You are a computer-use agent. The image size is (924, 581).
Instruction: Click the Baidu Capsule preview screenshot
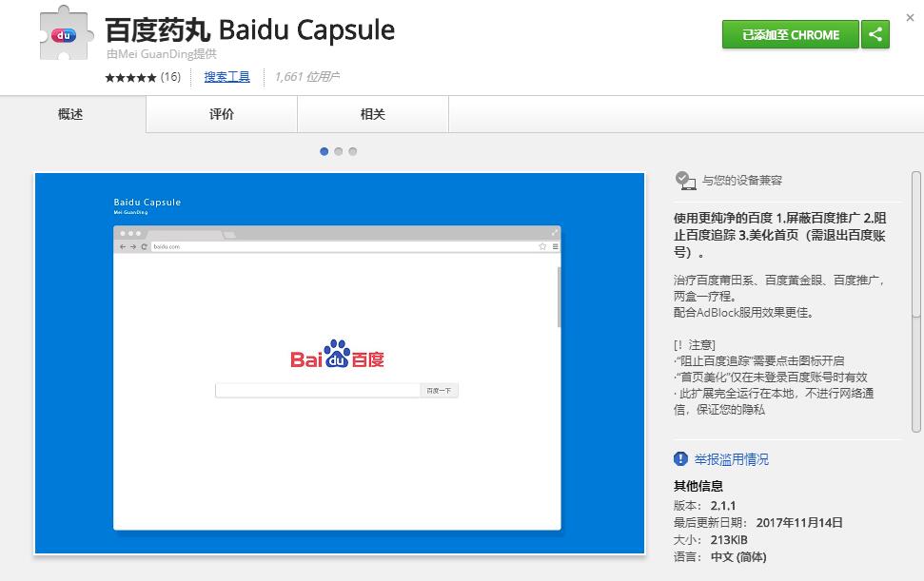(340, 363)
